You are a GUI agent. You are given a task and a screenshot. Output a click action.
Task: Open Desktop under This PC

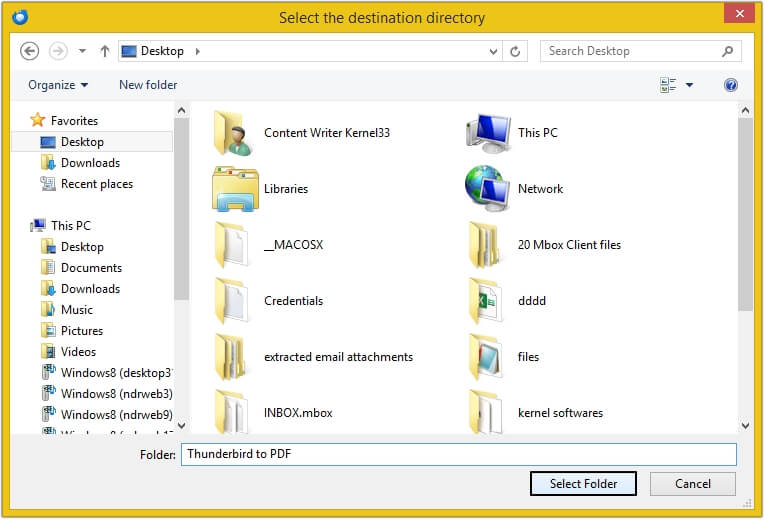[82, 247]
